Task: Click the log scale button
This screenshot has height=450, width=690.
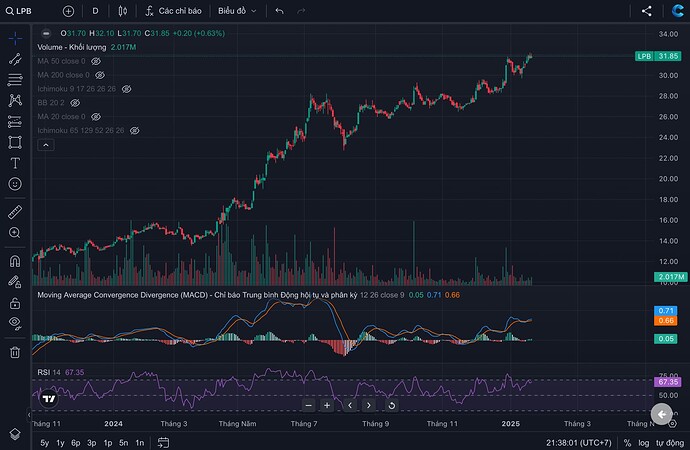Action: click(644, 442)
